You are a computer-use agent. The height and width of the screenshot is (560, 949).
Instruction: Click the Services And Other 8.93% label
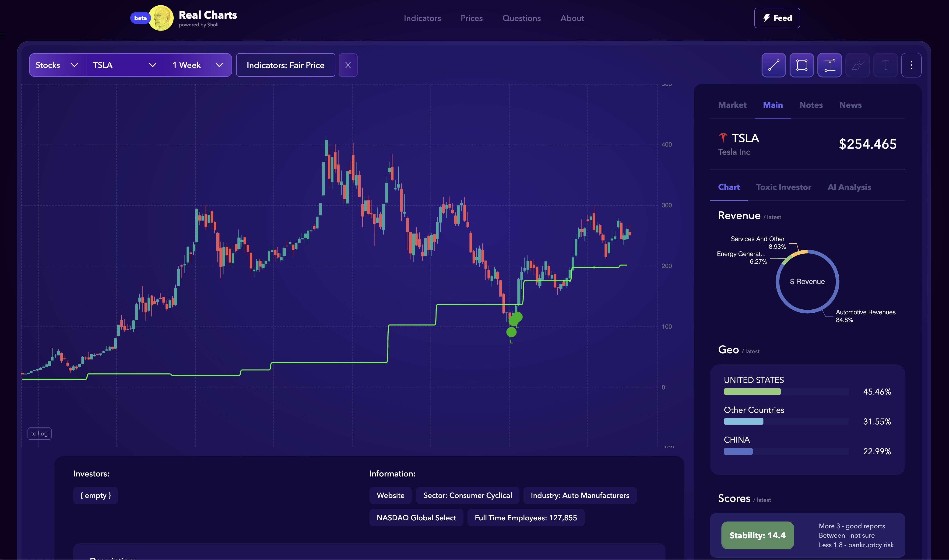758,243
